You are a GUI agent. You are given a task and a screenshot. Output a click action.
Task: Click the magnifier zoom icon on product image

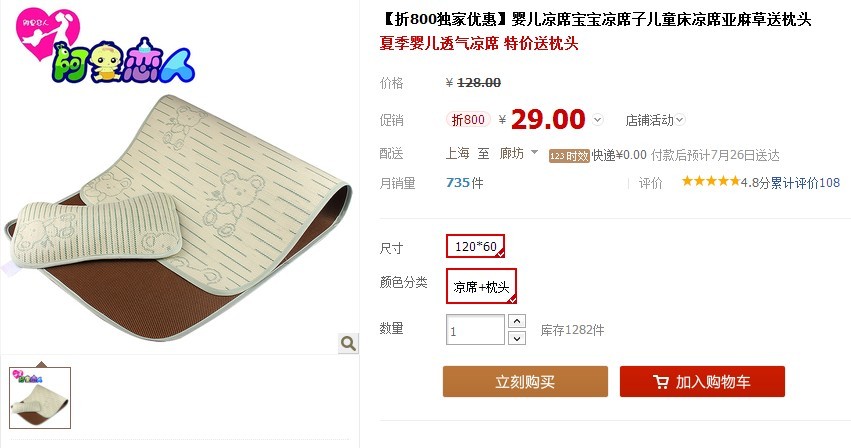(x=348, y=343)
